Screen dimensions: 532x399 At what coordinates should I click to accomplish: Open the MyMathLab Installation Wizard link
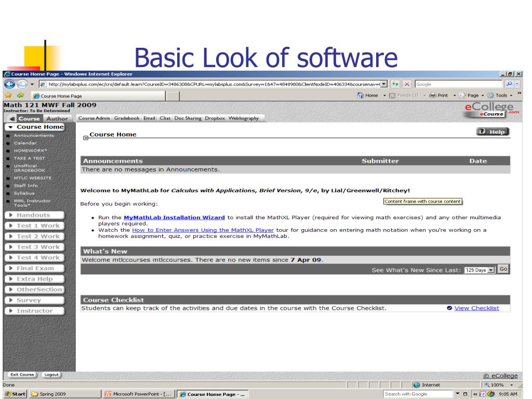[174, 218]
